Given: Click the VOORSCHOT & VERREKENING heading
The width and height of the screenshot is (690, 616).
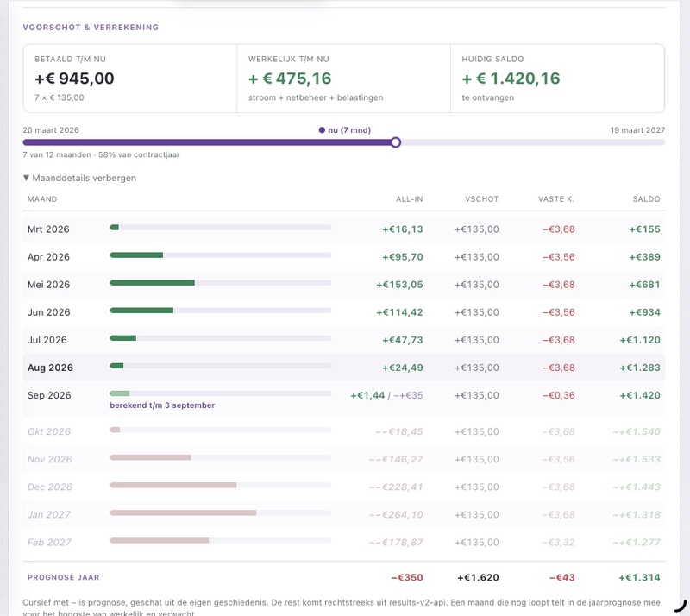Looking at the screenshot, I should pos(91,28).
